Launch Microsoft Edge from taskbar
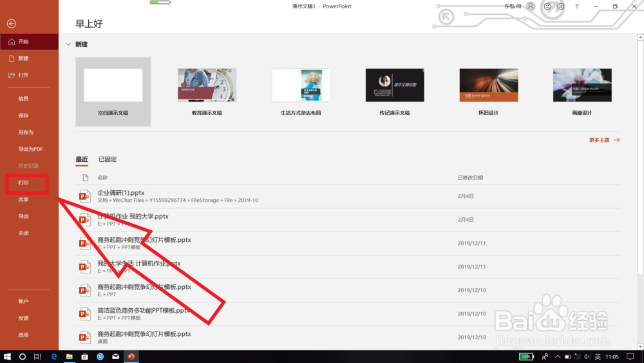Screen dimensions: 644x363 click(54, 357)
